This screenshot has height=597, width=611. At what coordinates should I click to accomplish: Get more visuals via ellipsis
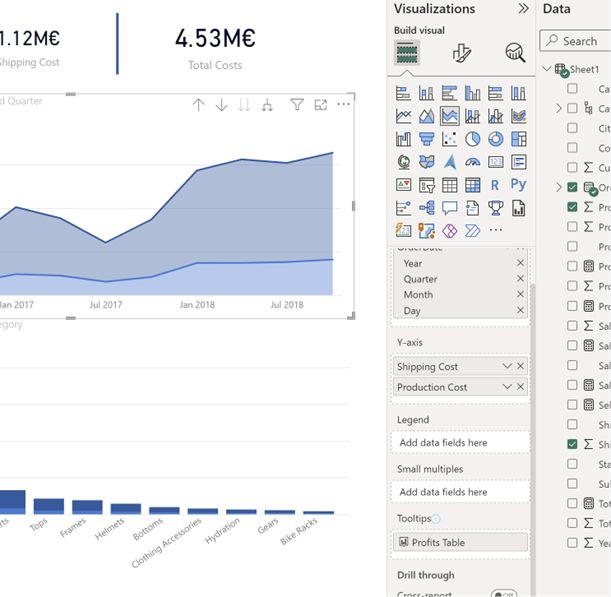(x=496, y=230)
